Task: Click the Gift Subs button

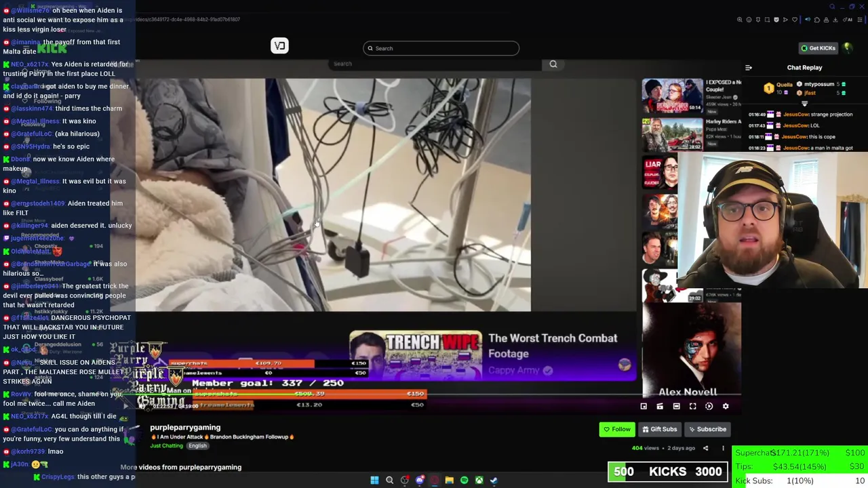Action: pyautogui.click(x=660, y=429)
